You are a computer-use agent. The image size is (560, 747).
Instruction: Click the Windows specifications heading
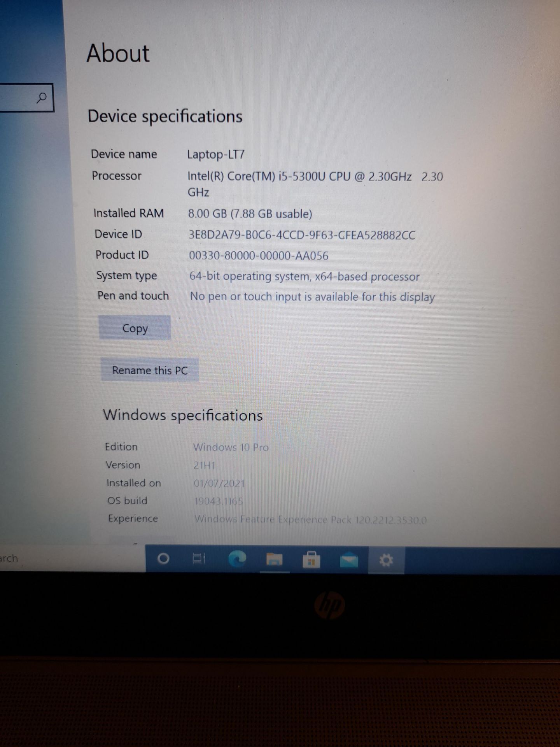183,415
